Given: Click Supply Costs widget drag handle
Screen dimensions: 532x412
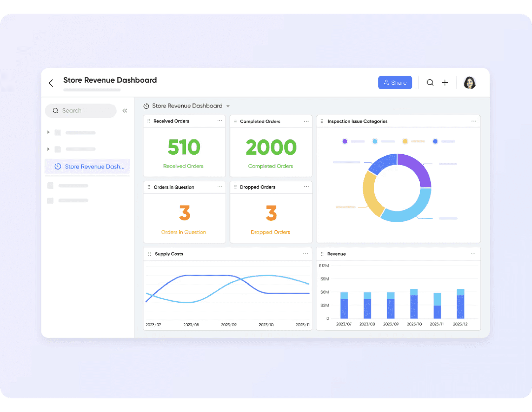Looking at the screenshot, I should point(149,254).
